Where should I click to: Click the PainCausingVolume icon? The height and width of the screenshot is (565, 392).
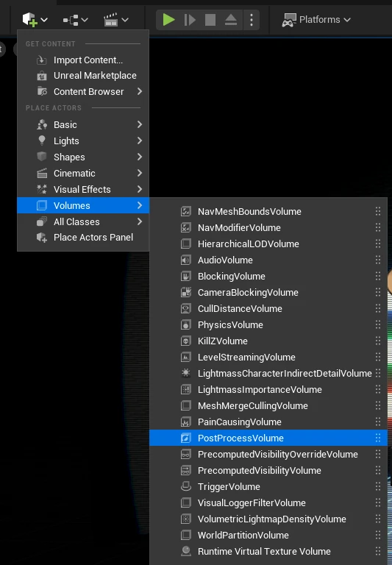click(185, 422)
